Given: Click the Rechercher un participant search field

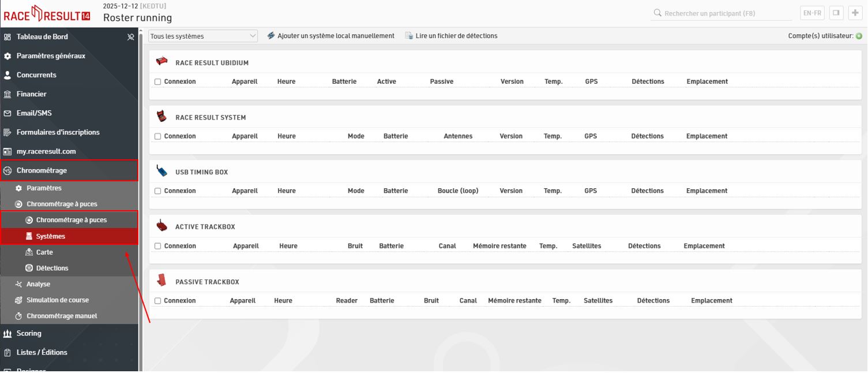Looking at the screenshot, I should (722, 13).
